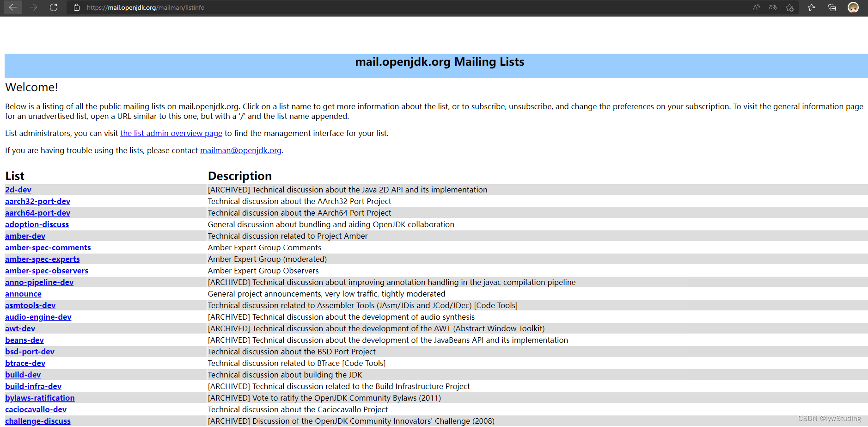Click the 'mail.openjdk.org Mailing Lists' heading

tap(440, 62)
